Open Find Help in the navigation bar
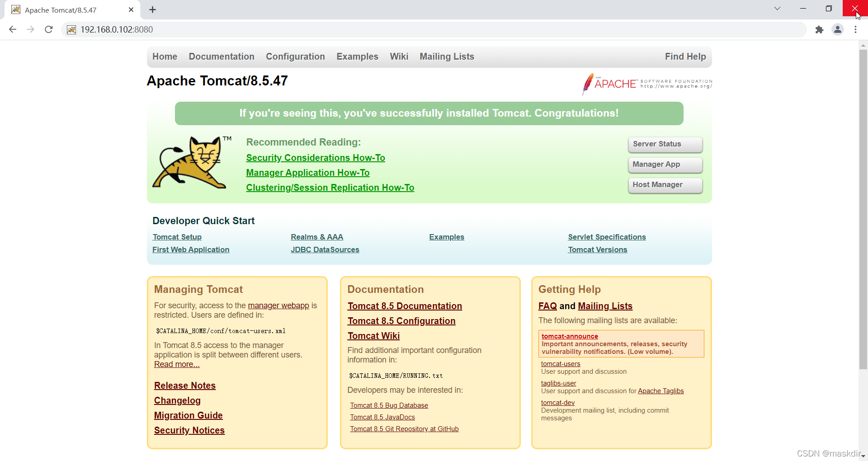 (x=685, y=56)
